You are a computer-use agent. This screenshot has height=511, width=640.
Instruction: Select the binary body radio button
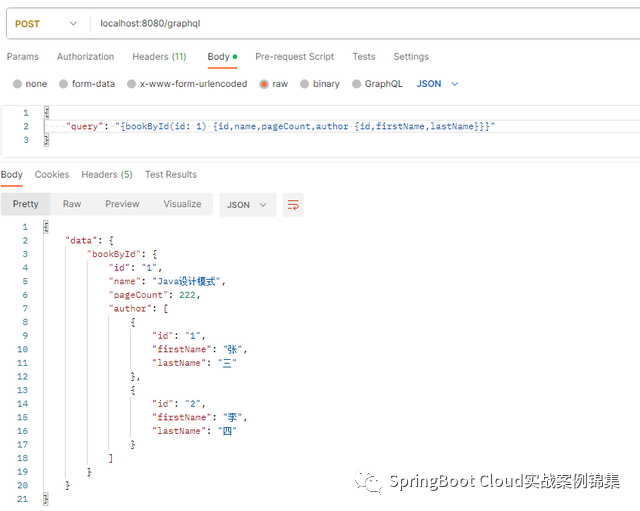(304, 84)
